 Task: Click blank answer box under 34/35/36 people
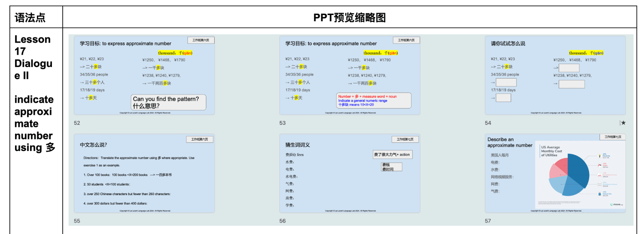506,82
